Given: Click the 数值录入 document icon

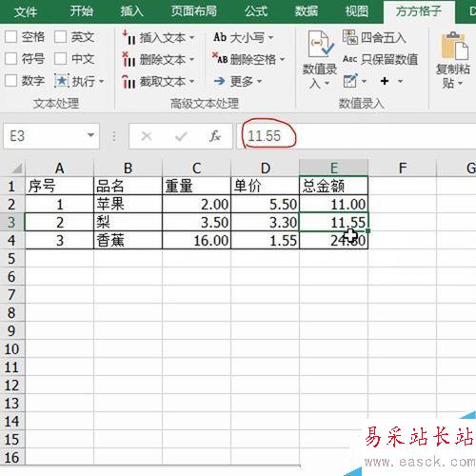Looking at the screenshot, I should click(320, 44).
